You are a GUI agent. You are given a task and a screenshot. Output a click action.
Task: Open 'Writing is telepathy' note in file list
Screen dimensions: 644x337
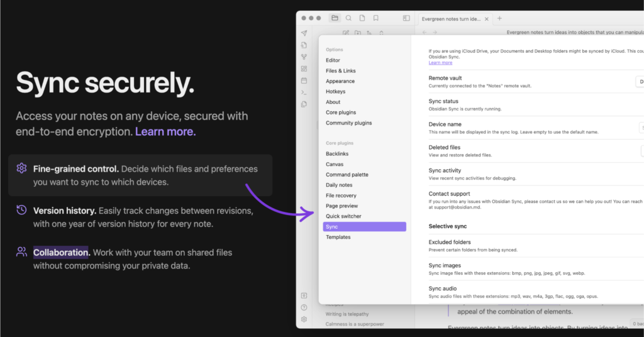pos(347,314)
